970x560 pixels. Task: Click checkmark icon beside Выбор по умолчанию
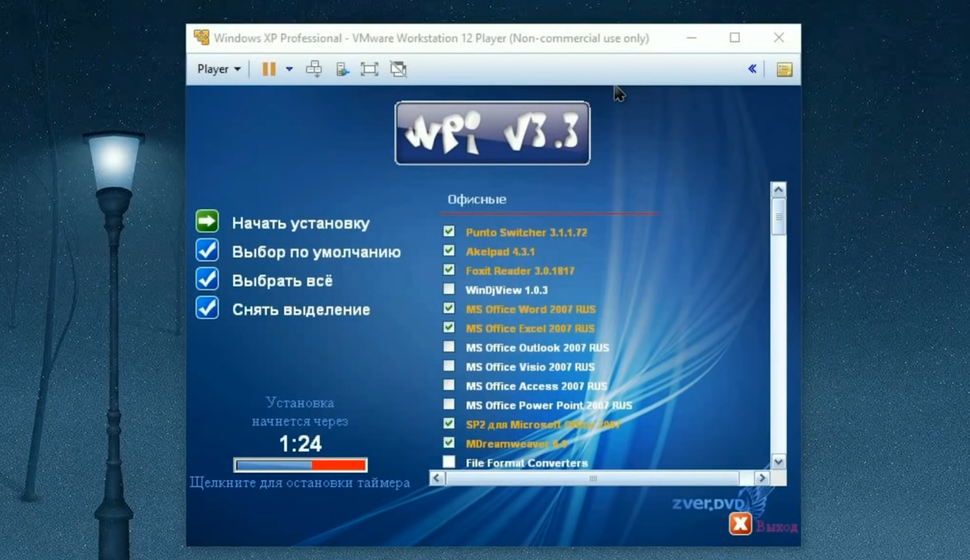coord(207,250)
